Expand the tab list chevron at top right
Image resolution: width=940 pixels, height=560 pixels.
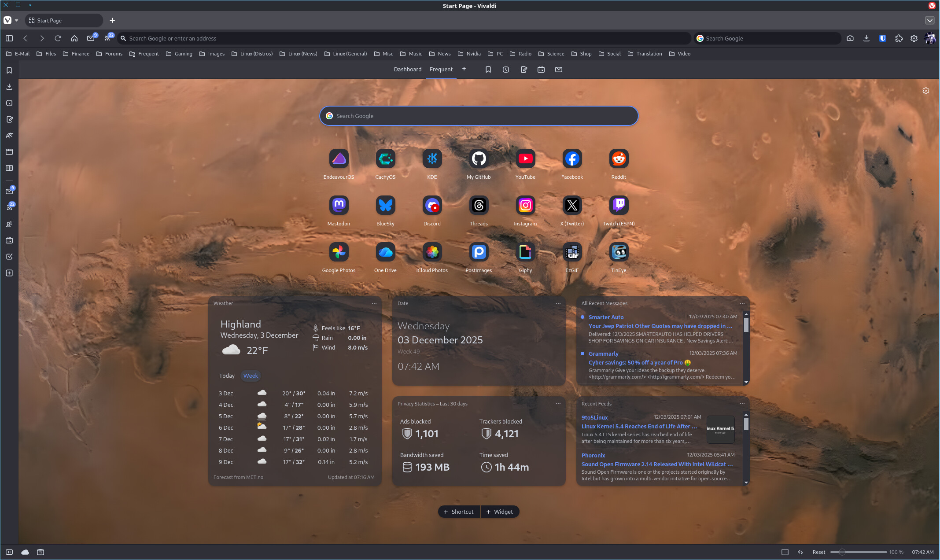[929, 20]
